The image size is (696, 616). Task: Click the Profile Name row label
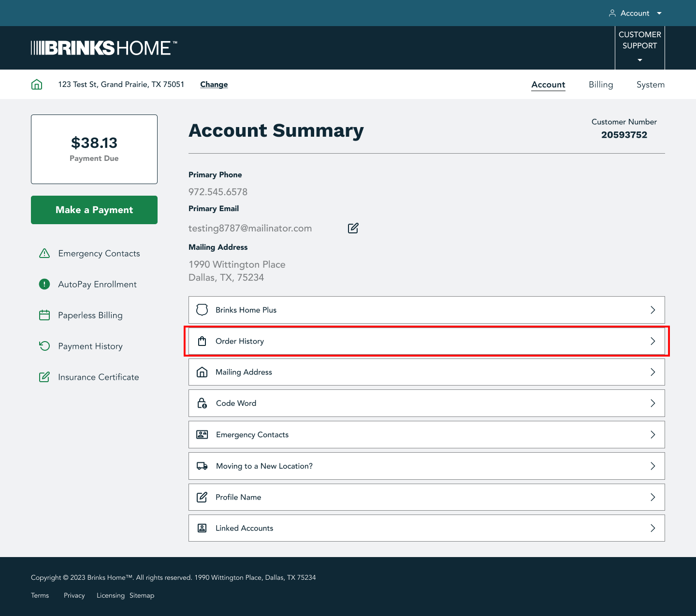tap(238, 497)
